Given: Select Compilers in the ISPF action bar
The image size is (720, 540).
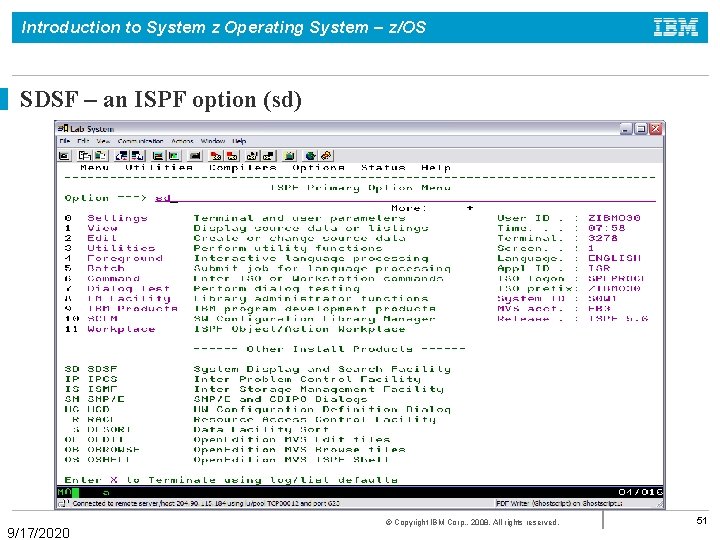Looking at the screenshot, I should pyautogui.click(x=242, y=168).
